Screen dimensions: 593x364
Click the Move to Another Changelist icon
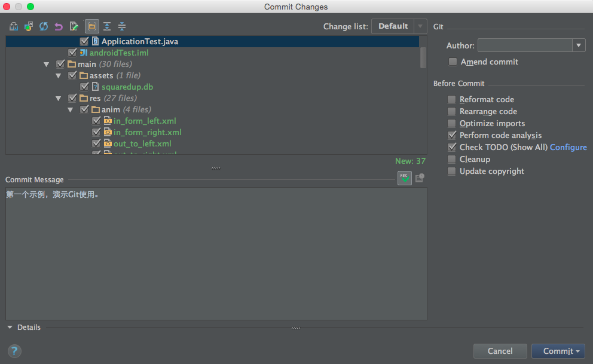point(28,26)
